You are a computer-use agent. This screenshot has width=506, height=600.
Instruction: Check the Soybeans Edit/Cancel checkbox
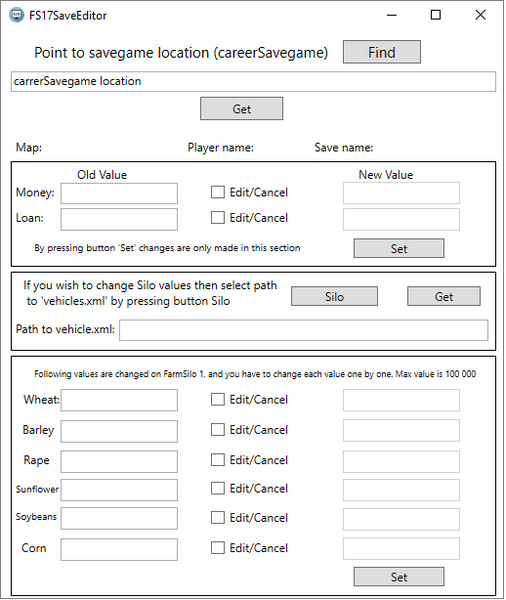218,518
